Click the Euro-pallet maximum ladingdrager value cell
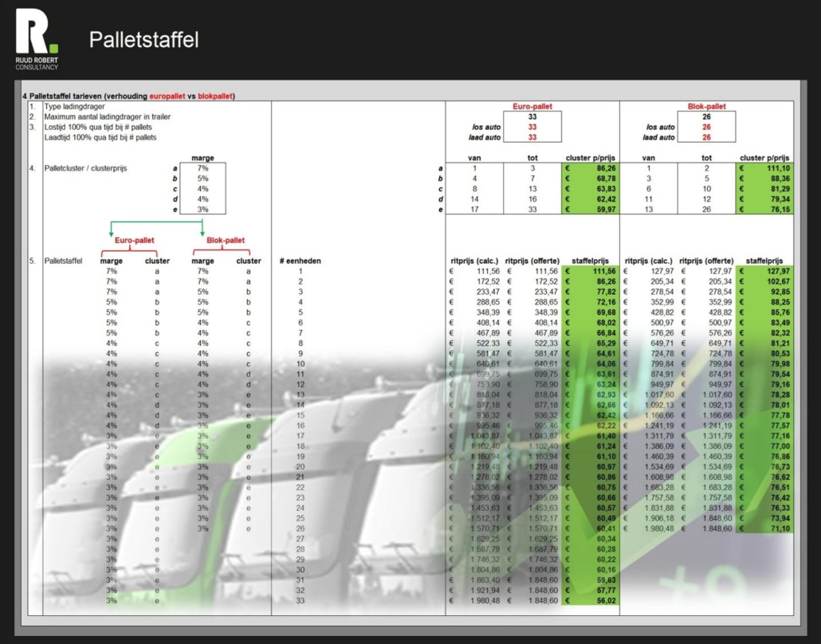Viewport: 821px width, 644px height. [532, 116]
